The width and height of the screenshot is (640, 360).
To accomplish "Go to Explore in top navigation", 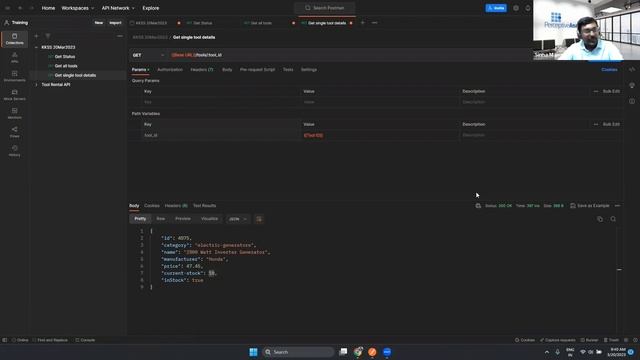I will [151, 8].
